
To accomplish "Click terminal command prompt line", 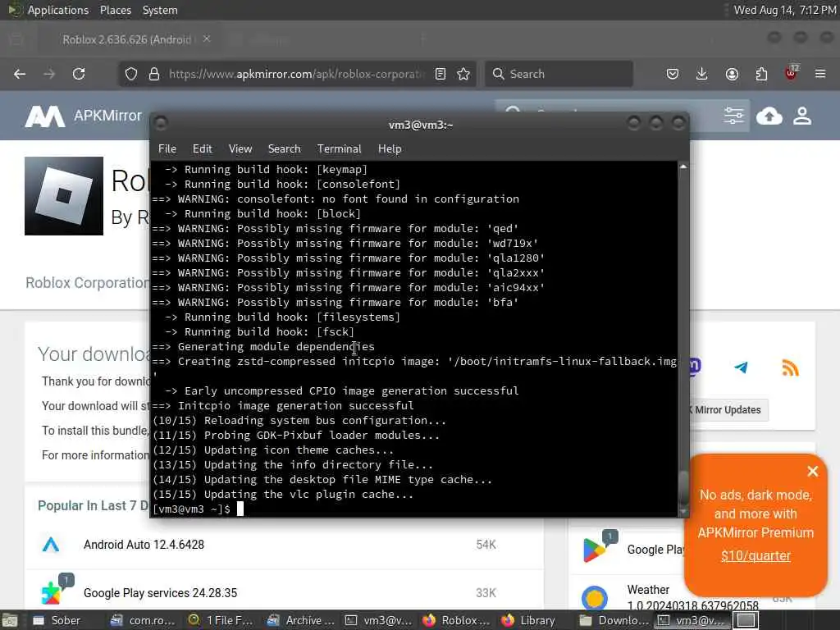I will (x=413, y=509).
